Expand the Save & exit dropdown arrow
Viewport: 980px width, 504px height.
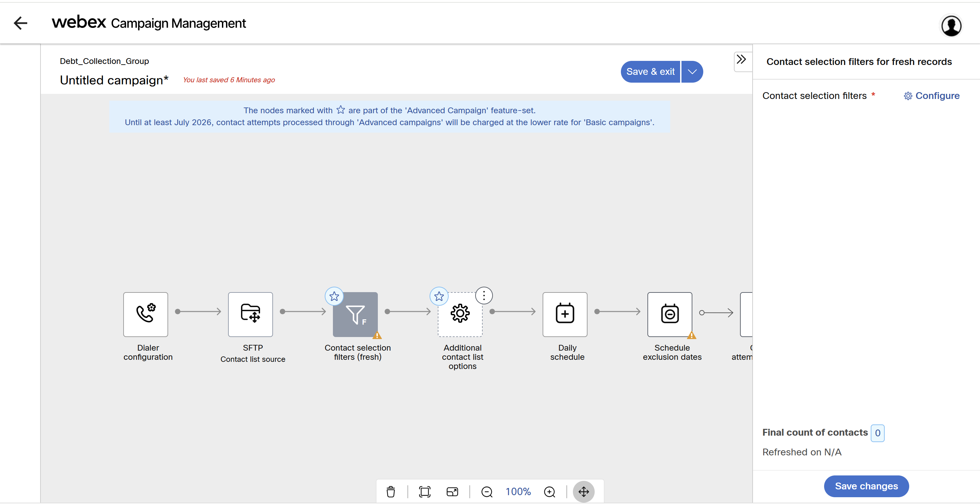(x=692, y=71)
